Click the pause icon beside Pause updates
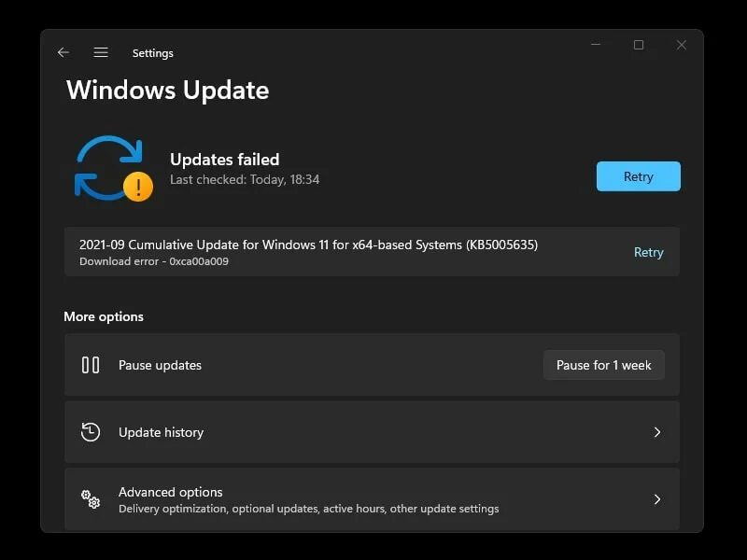This screenshot has height=560, width=747. pos(91,365)
